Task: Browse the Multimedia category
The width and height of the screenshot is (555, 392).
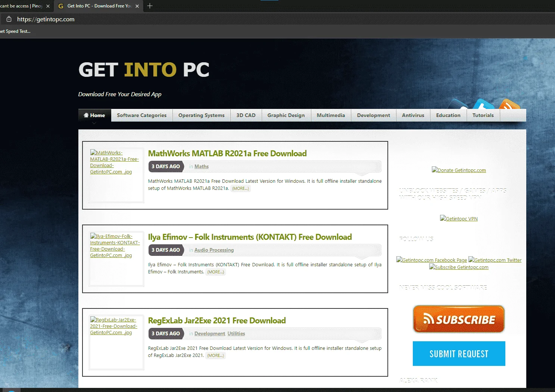Action: 331,115
